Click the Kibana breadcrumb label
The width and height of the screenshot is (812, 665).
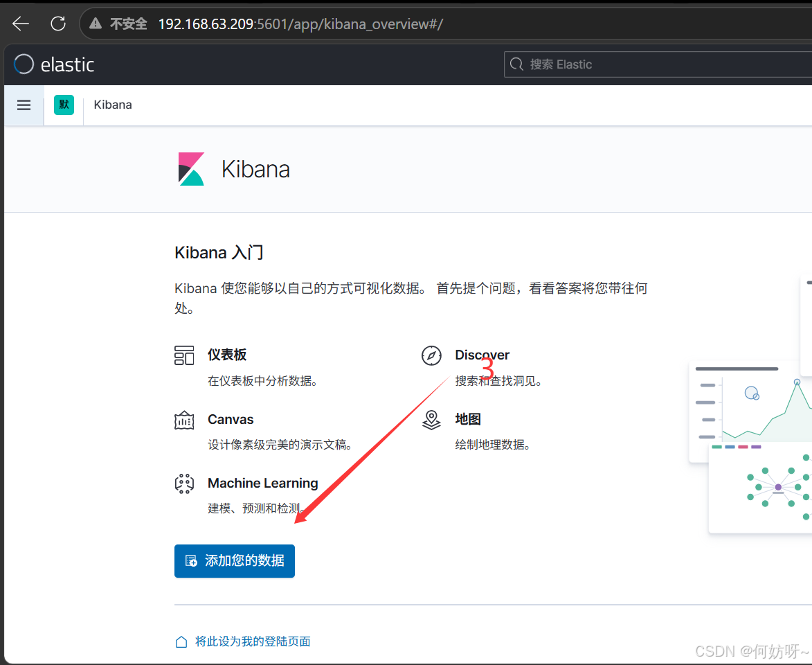pos(113,105)
